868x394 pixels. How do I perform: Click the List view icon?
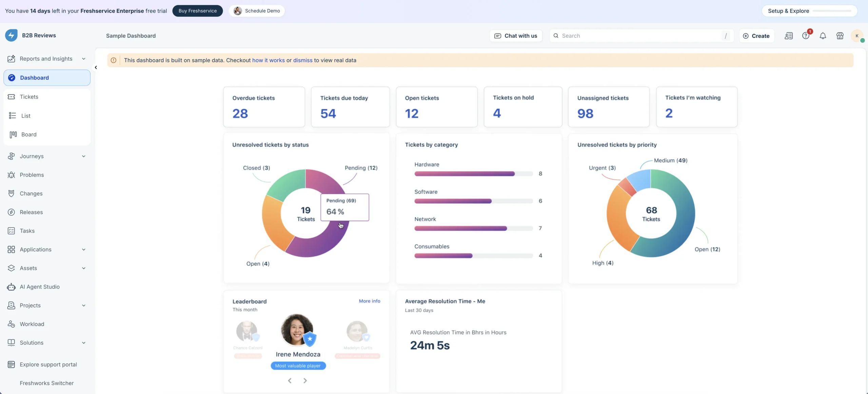13,116
